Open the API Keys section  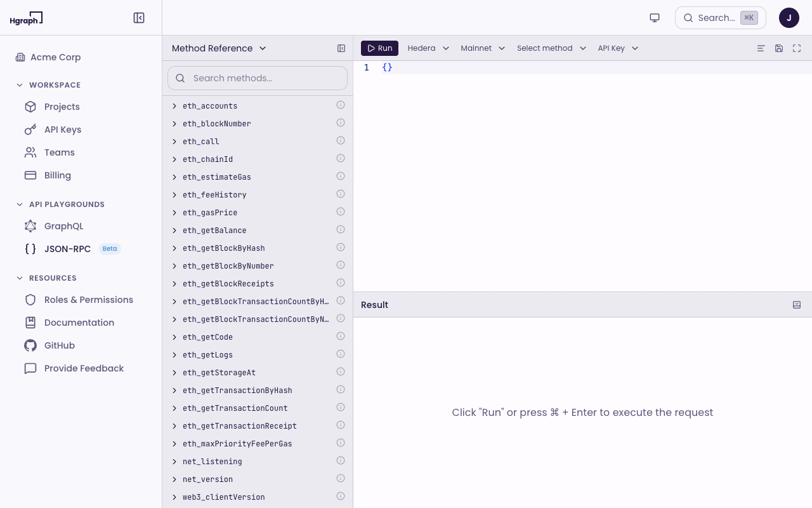61,130
